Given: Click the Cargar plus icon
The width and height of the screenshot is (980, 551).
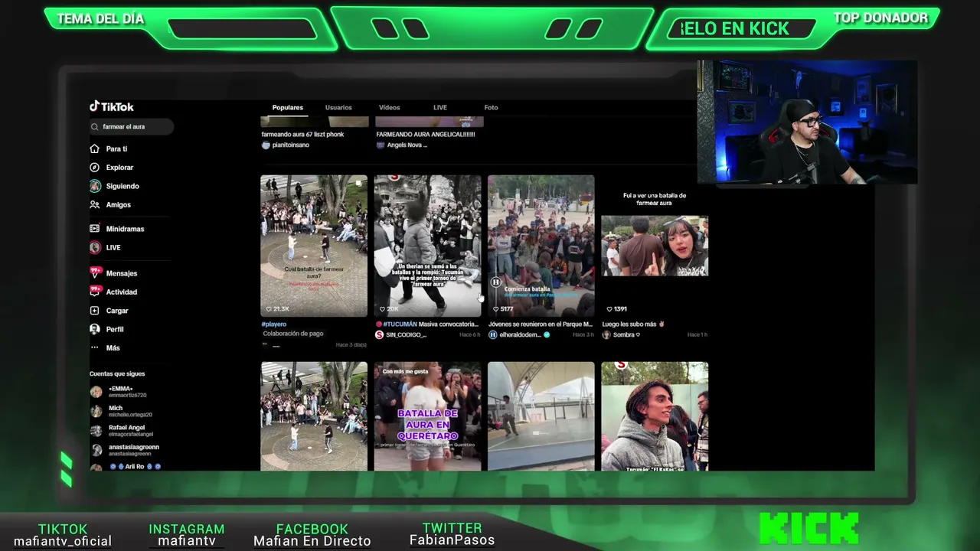Looking at the screenshot, I should tap(95, 311).
